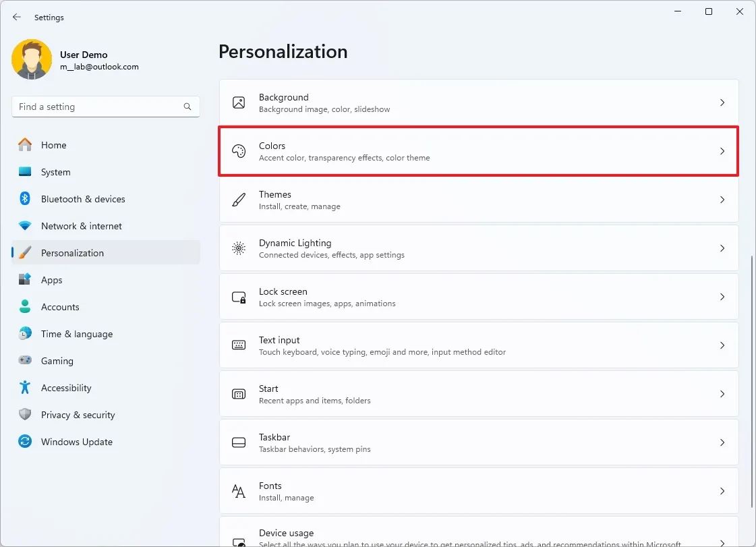Click the search magnifier icon
This screenshot has height=547, width=756.
click(x=187, y=107)
